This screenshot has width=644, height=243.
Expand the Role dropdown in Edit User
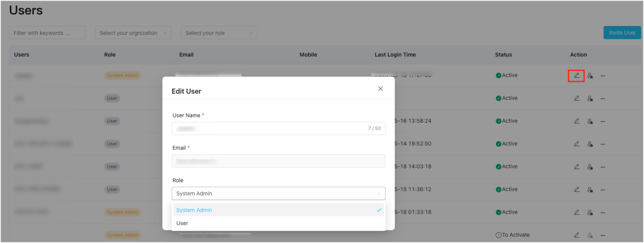click(x=278, y=193)
